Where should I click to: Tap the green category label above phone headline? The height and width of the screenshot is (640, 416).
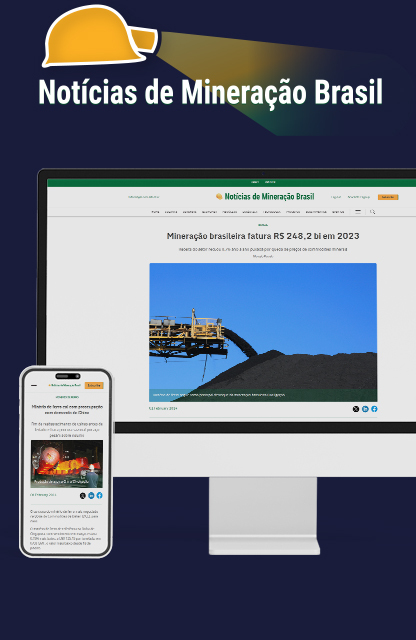tap(67, 397)
